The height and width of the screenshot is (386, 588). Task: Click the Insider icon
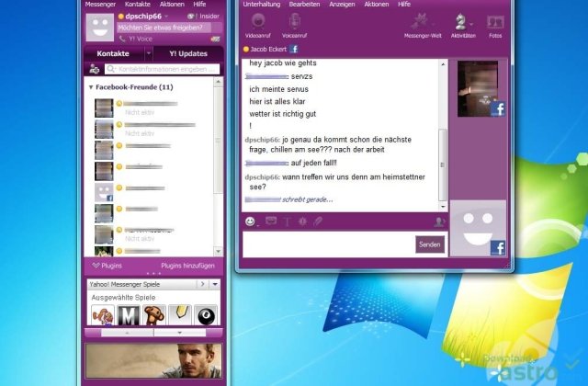(191, 17)
